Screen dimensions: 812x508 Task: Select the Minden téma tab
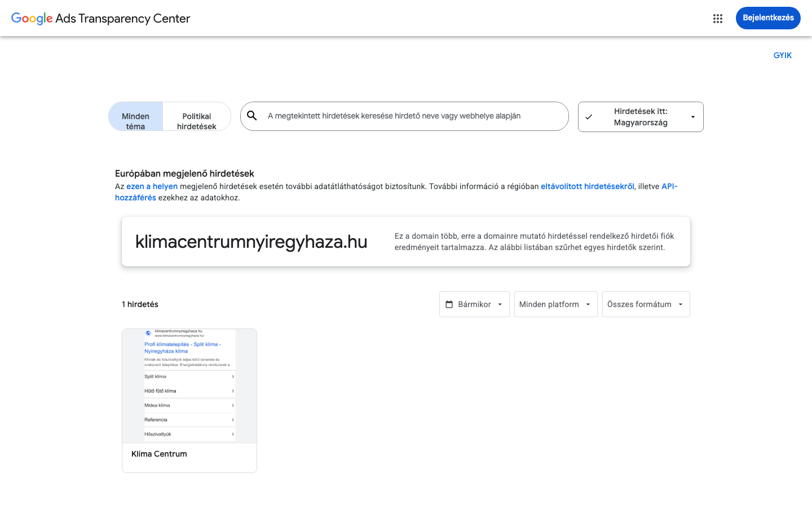pos(136,116)
